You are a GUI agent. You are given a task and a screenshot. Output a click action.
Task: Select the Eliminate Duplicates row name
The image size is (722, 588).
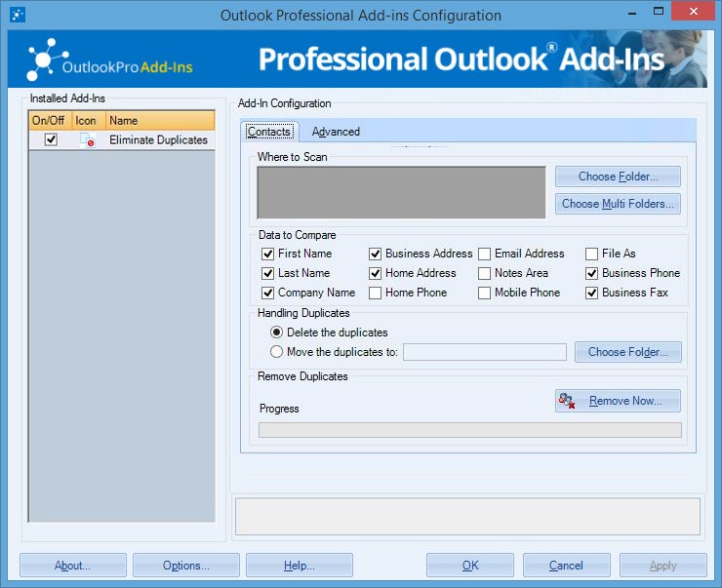[158, 139]
